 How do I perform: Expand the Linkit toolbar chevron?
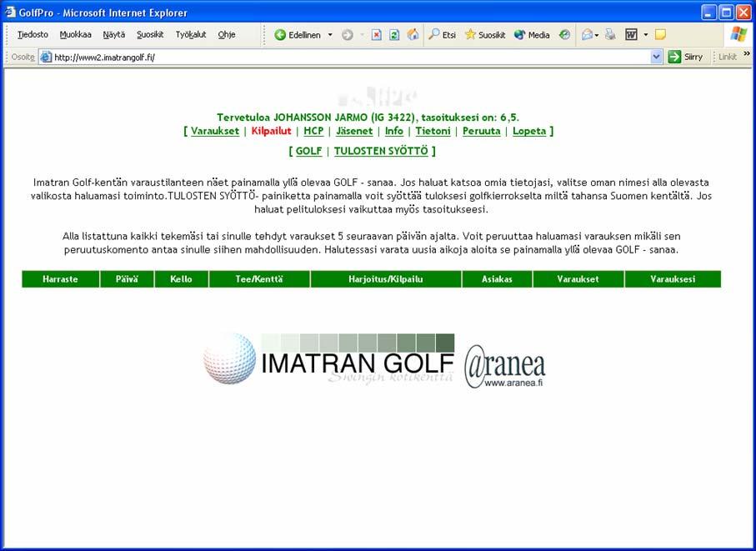coord(747,53)
